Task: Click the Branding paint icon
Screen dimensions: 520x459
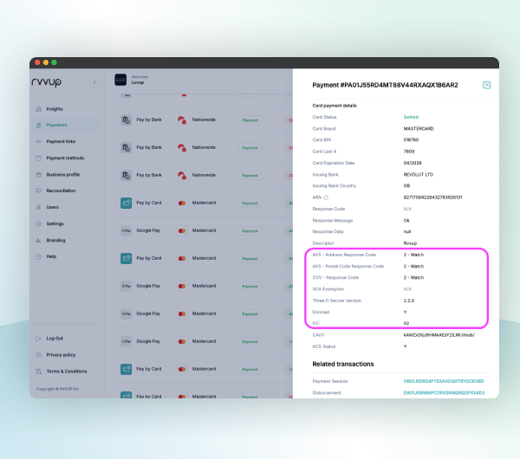Action: tap(39, 240)
